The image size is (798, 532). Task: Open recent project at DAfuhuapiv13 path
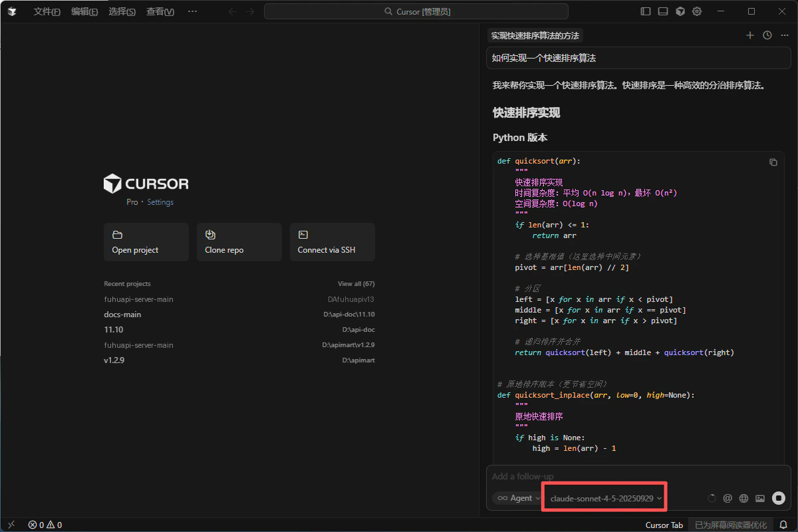(x=239, y=299)
